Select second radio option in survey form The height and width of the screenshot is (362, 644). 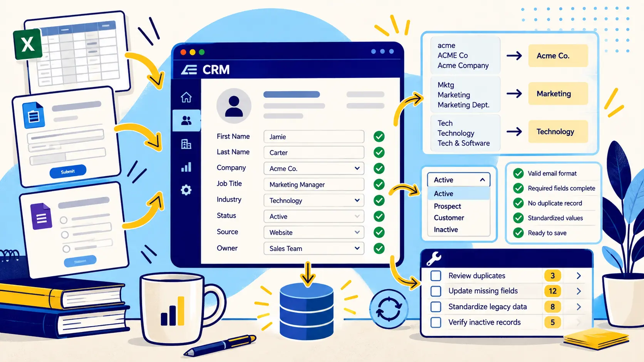pos(65,235)
